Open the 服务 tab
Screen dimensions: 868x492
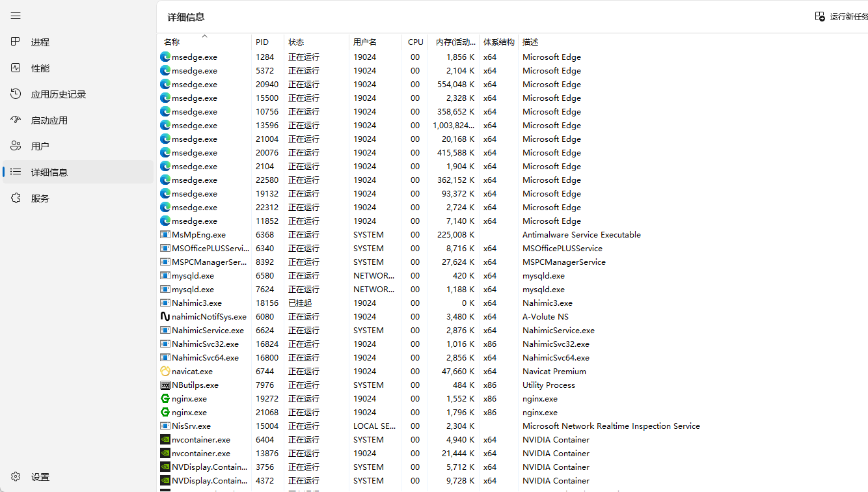pos(78,198)
